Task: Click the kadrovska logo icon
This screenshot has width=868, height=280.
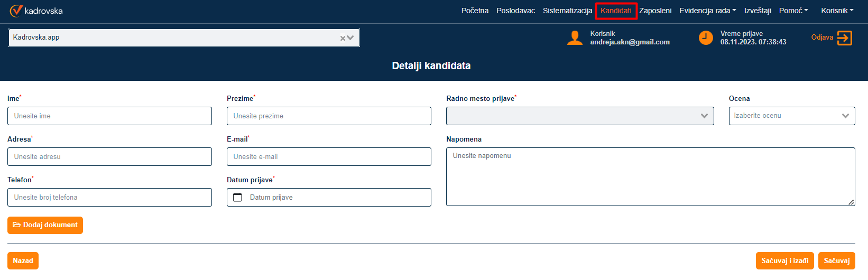Action: point(16,11)
